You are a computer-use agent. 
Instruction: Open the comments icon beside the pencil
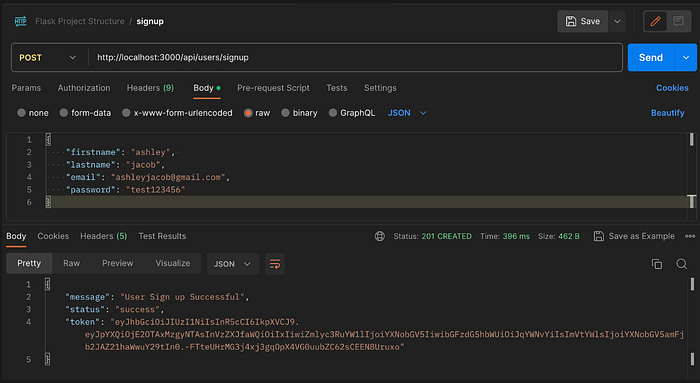click(678, 21)
